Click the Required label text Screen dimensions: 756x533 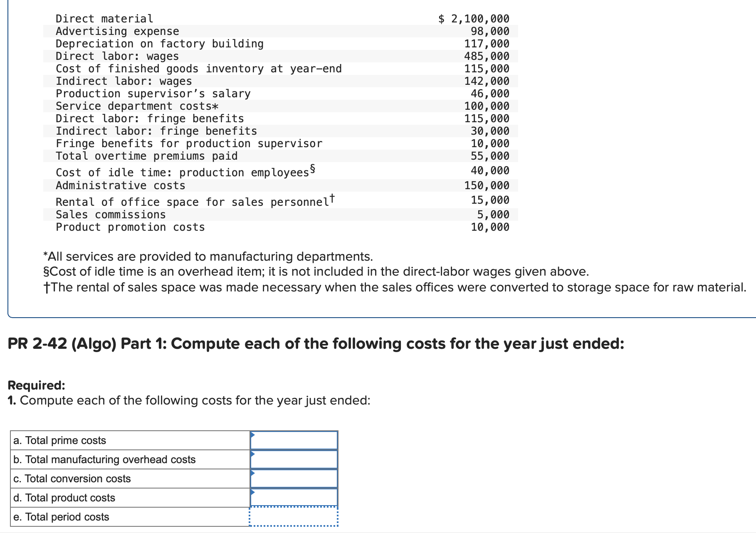(x=36, y=385)
